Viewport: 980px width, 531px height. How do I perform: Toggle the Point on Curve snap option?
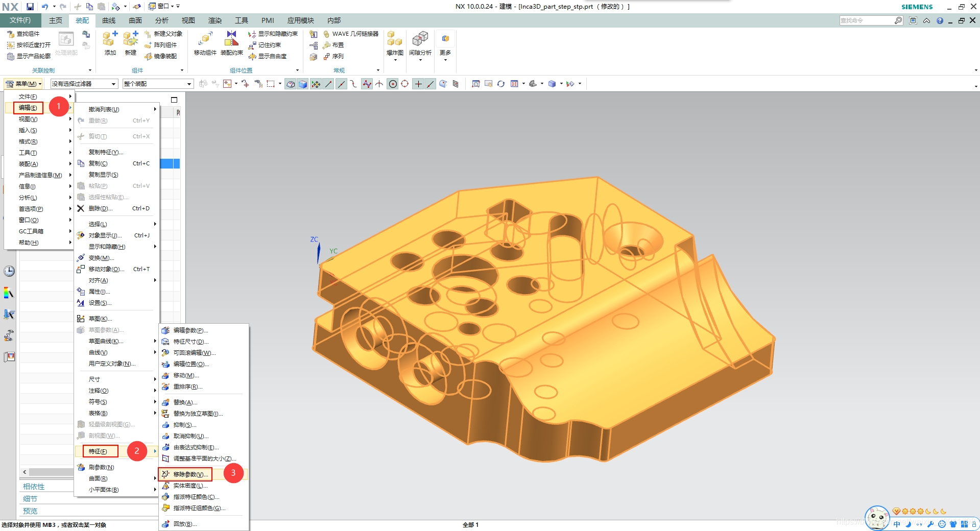[431, 84]
